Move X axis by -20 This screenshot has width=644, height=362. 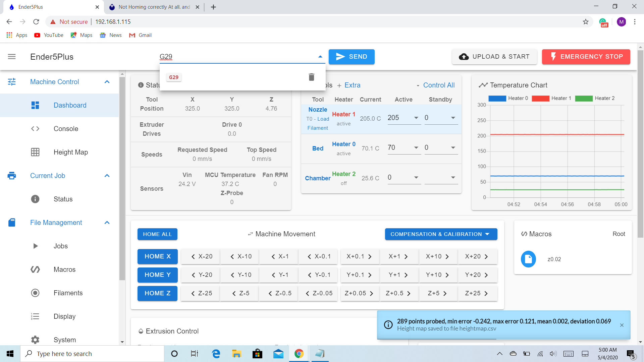click(x=201, y=256)
